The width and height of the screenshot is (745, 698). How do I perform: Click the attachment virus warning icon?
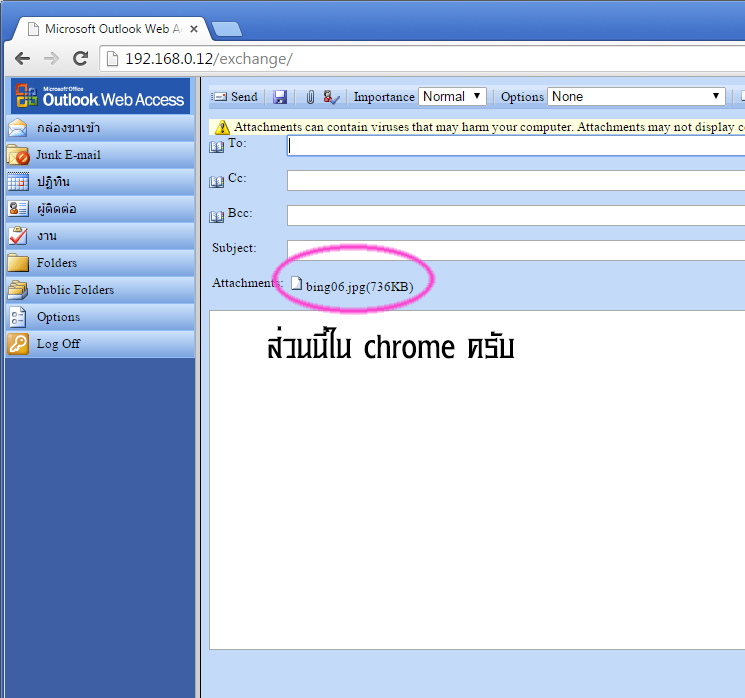(222, 127)
